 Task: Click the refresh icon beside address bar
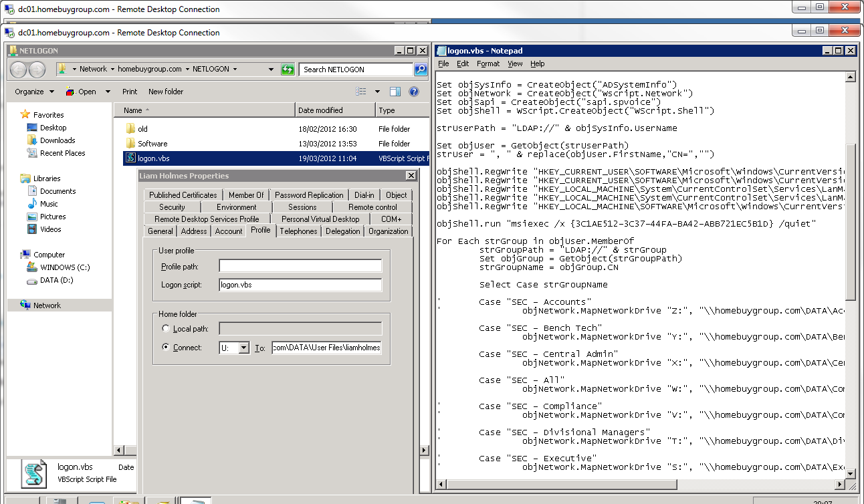(x=288, y=70)
